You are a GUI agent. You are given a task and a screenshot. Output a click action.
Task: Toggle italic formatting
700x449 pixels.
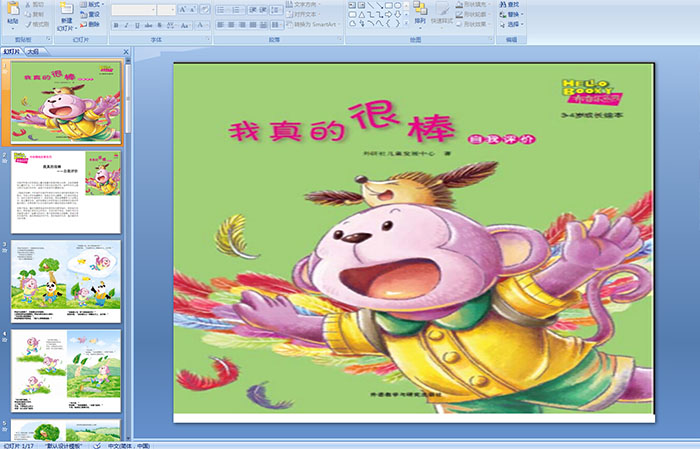(x=126, y=25)
